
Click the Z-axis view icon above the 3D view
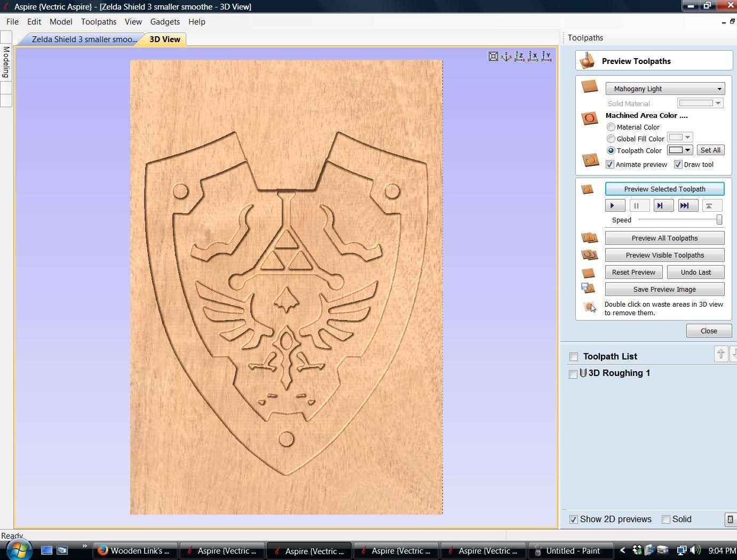pyautogui.click(x=519, y=56)
